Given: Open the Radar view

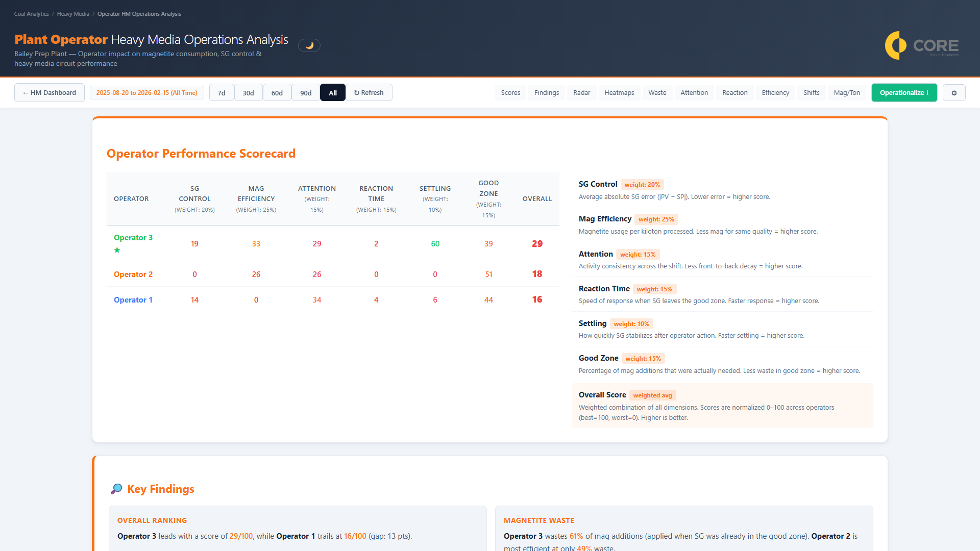Looking at the screenshot, I should (x=581, y=92).
